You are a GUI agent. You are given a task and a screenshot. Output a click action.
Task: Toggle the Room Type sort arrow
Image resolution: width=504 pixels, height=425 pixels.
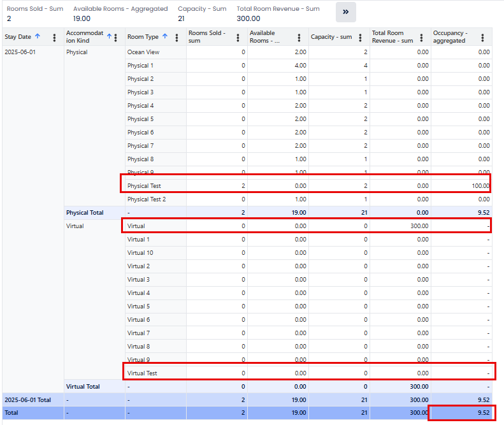pos(164,37)
